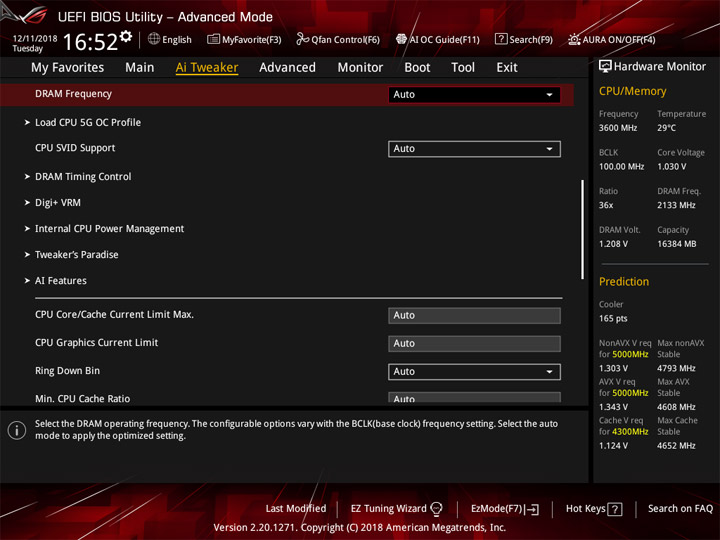The image size is (720, 540).
Task: Open the Ring Down Bin dropdown
Action: (474, 371)
